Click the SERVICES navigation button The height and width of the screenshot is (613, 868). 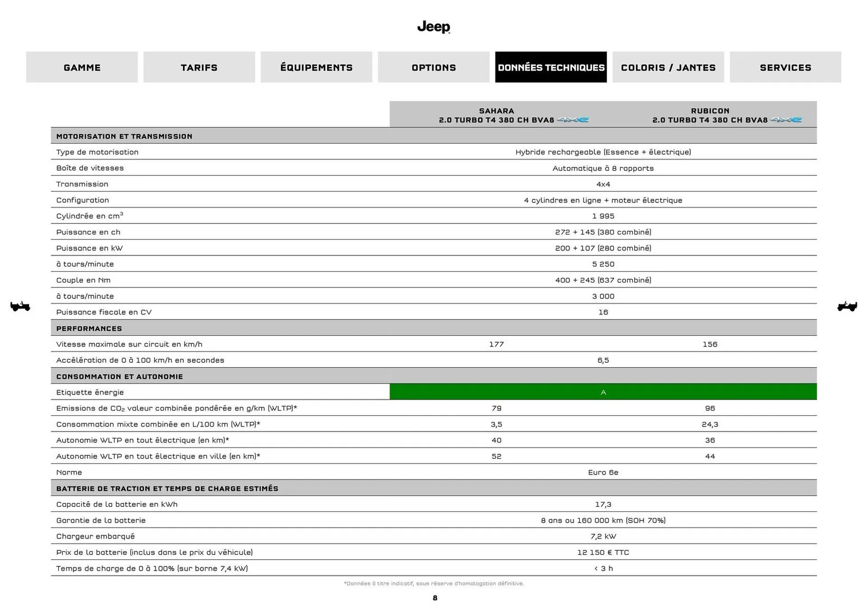(x=785, y=67)
